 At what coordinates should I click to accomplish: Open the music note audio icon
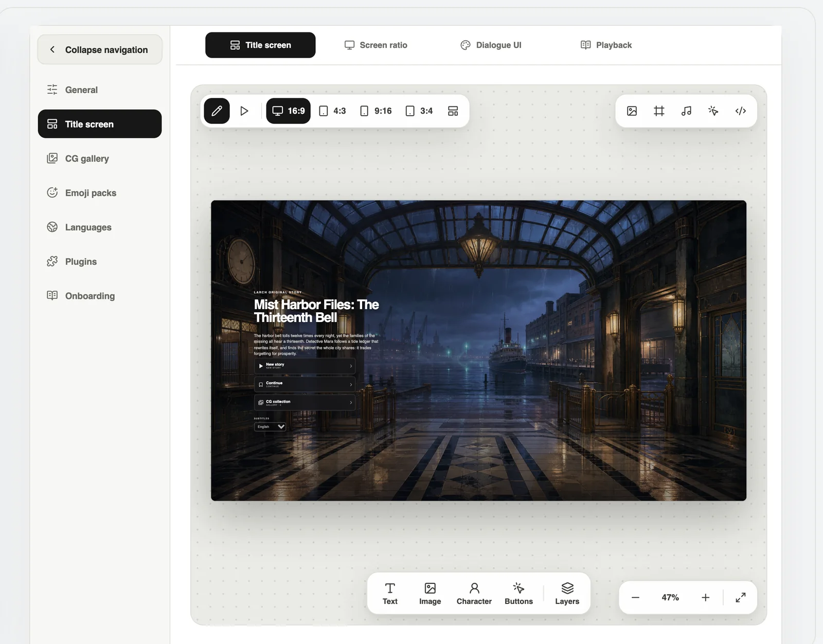686,111
